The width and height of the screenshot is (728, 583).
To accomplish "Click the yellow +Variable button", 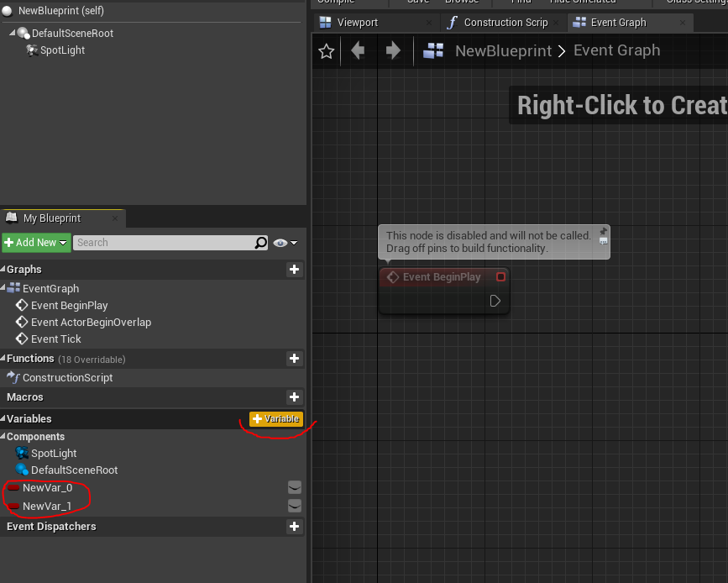I will (276, 418).
